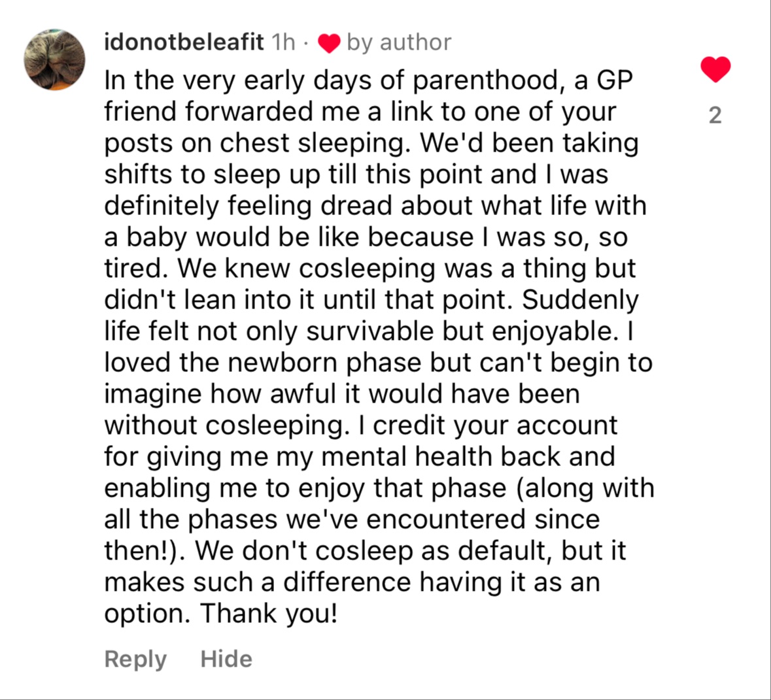771x700 pixels.
Task: Like the comment with the red heart
Action: [715, 69]
